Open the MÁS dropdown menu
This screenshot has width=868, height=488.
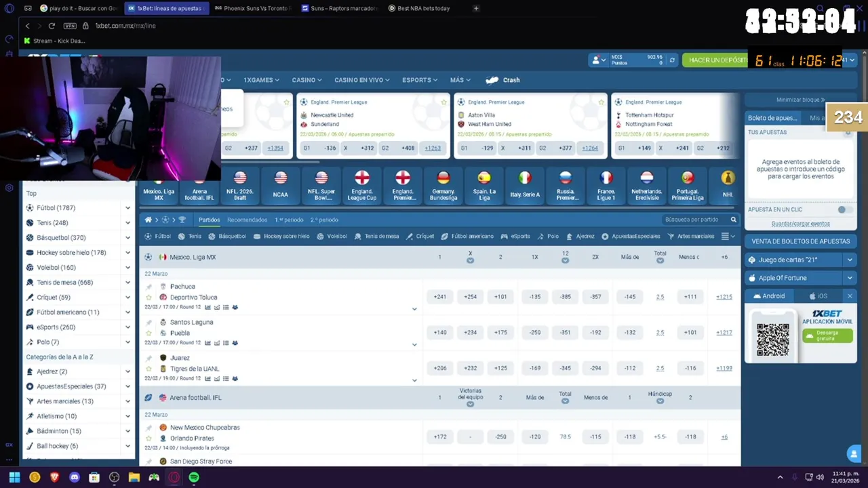coord(460,80)
